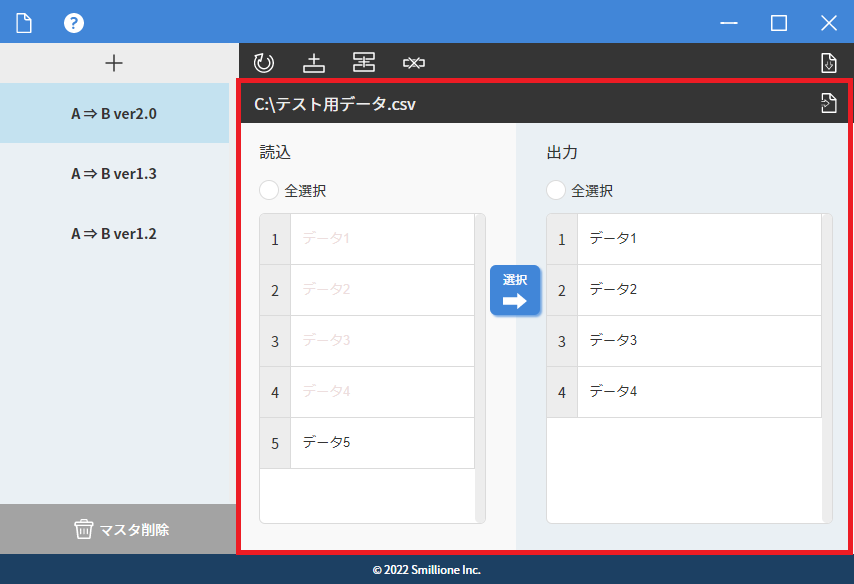This screenshot has height=584, width=854.
Task: Click the new document icon in title bar
Action: pyautogui.click(x=24, y=22)
